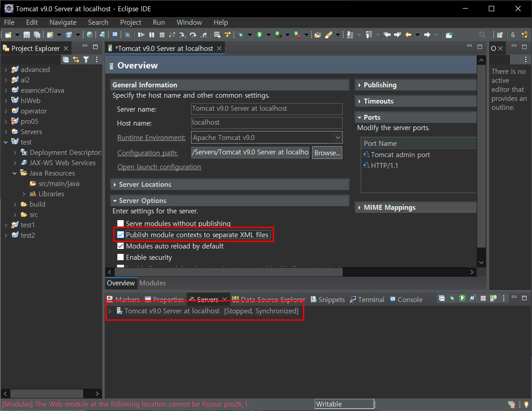Screen dimensions: 532x411
Task: Close the Tomcat v9.0 Server editor tab
Action: click(219, 49)
